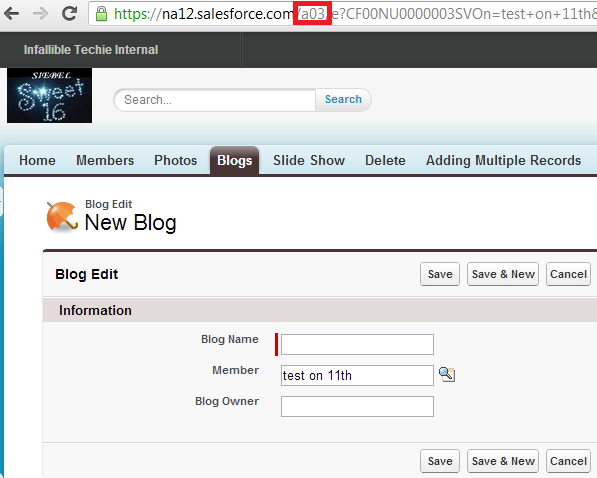This screenshot has width=597, height=478.
Task: Select the Blogs tab
Action: (235, 160)
